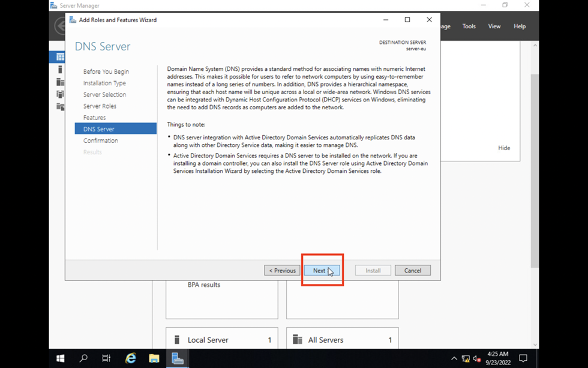Click the Local Server sidebar icon
The width and height of the screenshot is (588, 368).
coord(60,70)
